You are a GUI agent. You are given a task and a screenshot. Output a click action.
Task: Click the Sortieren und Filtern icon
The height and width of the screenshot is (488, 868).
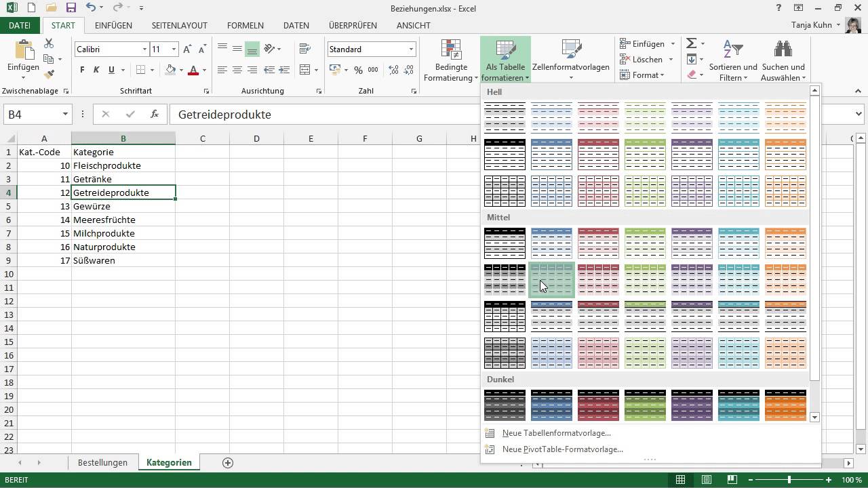point(732,49)
